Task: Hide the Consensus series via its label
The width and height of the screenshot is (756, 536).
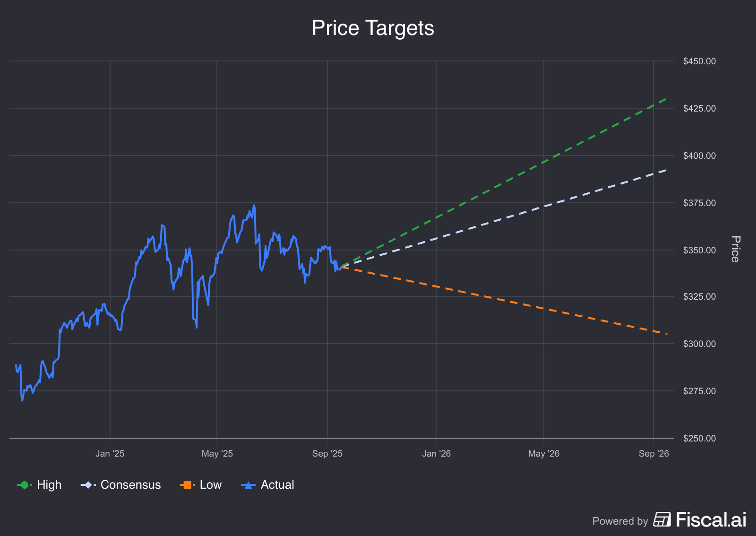Action: pyautogui.click(x=130, y=485)
